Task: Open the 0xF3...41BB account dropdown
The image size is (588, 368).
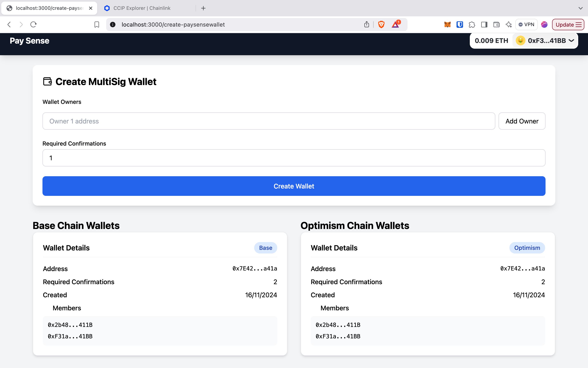Action: click(545, 41)
